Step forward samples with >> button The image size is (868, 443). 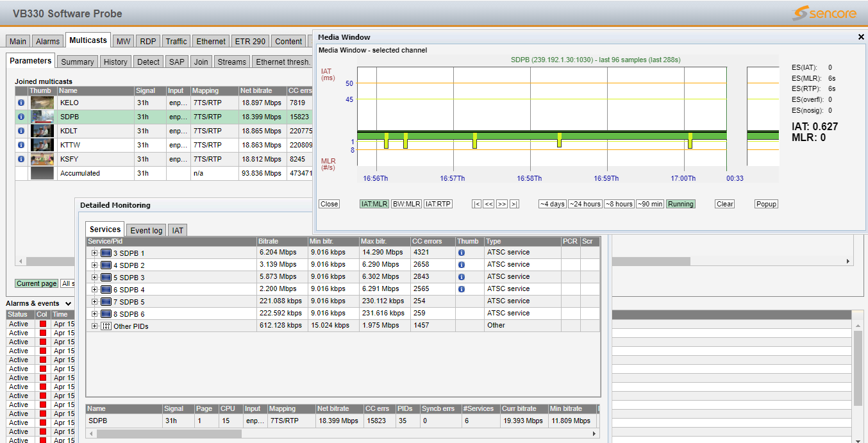pos(502,204)
